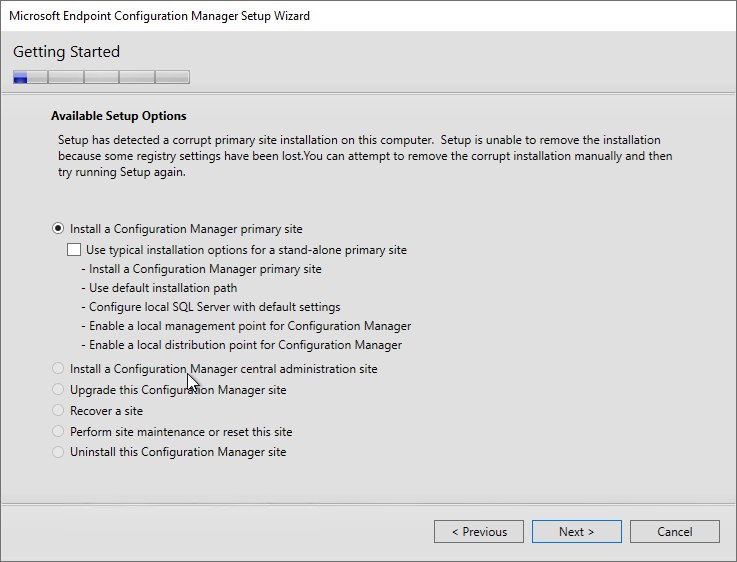Click the Setup Wizard window title bar
This screenshot has width=737, height=562.
click(368, 16)
